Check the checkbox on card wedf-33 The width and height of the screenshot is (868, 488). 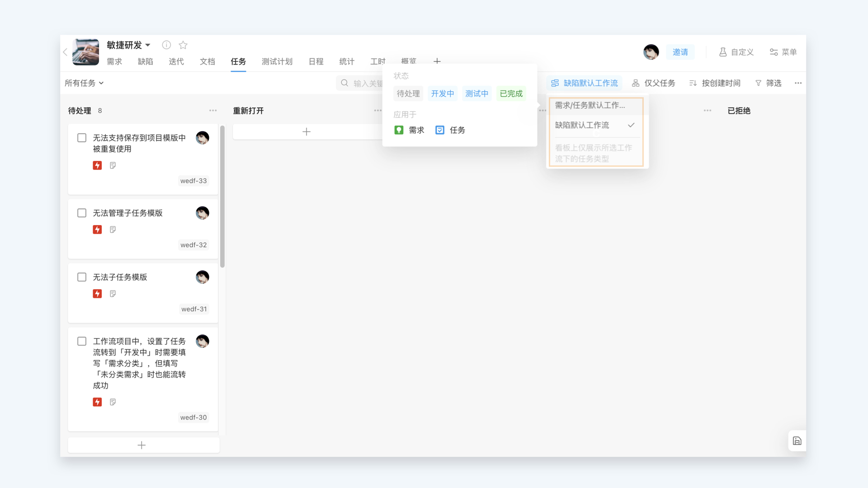click(82, 138)
